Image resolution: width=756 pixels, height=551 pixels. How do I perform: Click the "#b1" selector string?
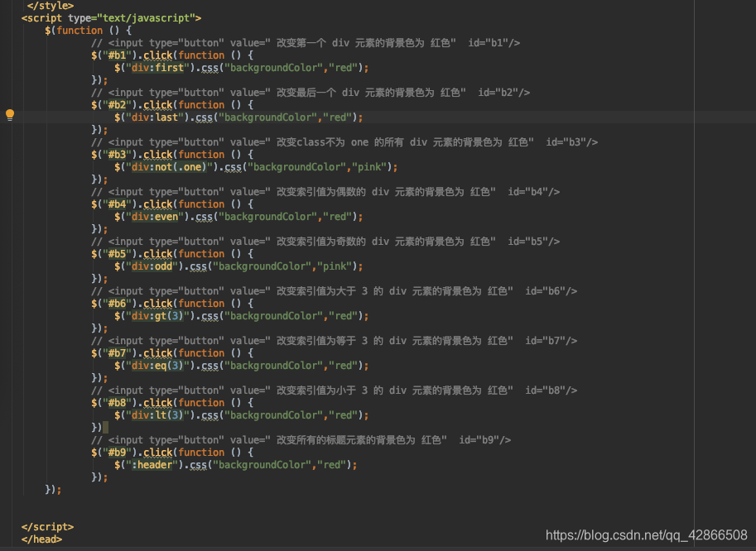tap(117, 55)
